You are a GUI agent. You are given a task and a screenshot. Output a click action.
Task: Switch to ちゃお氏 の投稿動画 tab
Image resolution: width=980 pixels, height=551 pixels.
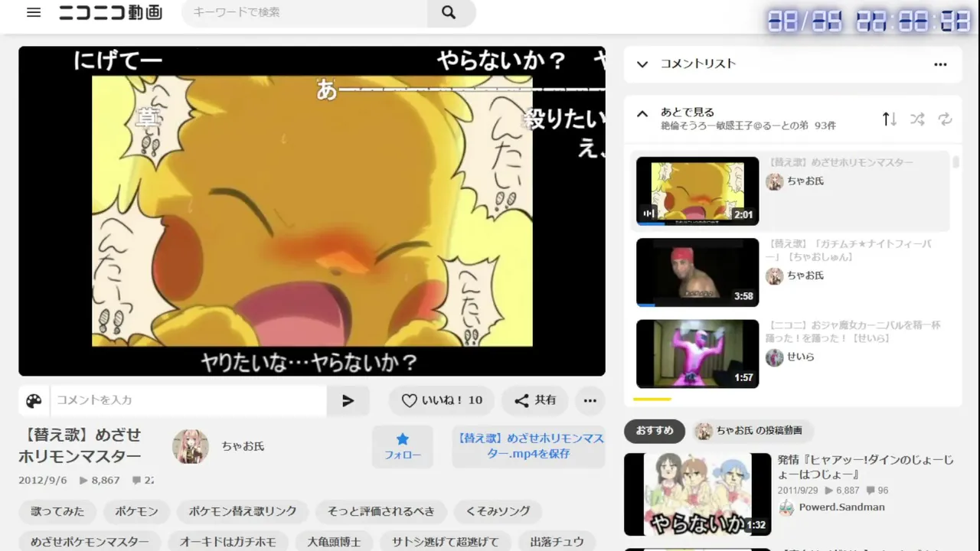[x=752, y=431]
